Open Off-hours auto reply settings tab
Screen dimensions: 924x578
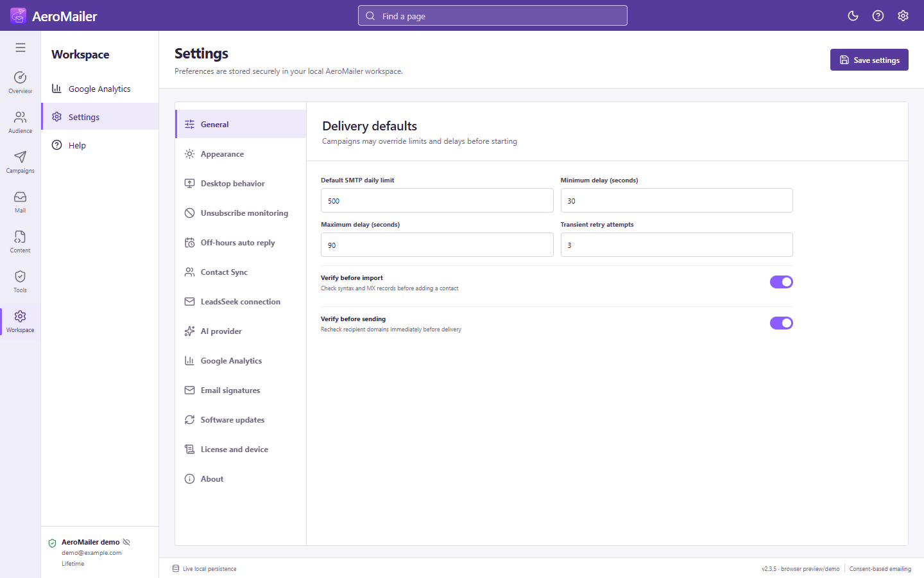(241, 242)
